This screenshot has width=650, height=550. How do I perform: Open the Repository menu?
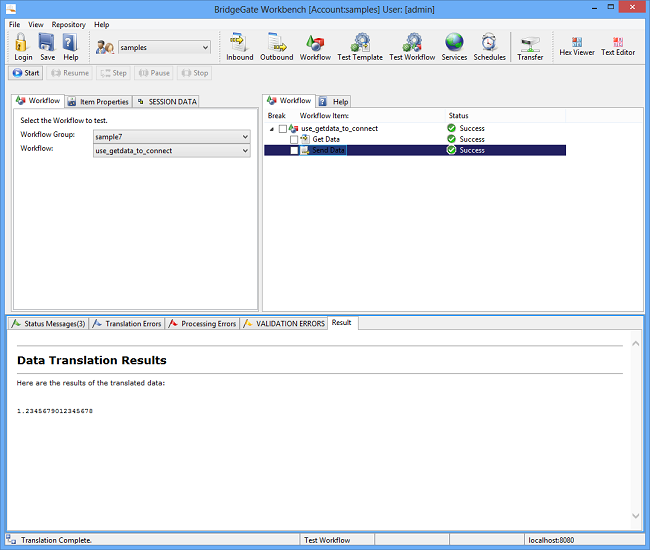pos(68,24)
